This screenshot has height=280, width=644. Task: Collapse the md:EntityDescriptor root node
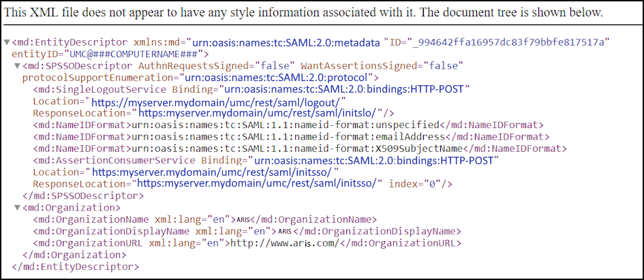pyautogui.click(x=7, y=42)
